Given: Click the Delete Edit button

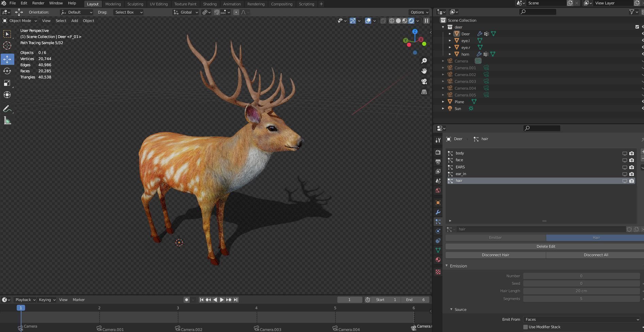Looking at the screenshot, I should 546,246.
